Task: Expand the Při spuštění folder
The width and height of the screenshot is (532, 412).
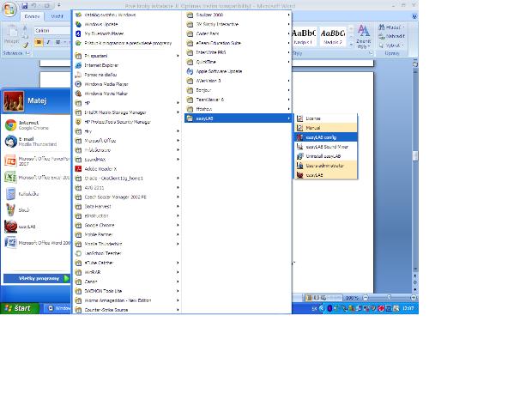Action: pos(127,56)
